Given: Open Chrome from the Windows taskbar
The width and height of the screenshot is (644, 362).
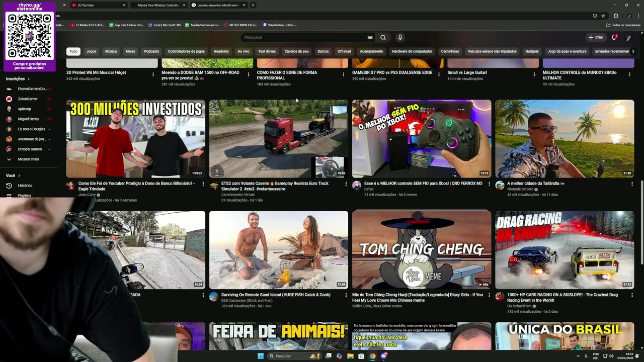Looking at the screenshot, I should click(x=372, y=356).
